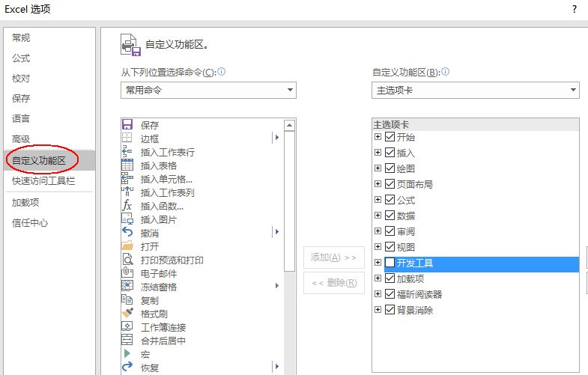Switch to 快速访问工具栏 category
588x375 pixels.
tap(43, 181)
